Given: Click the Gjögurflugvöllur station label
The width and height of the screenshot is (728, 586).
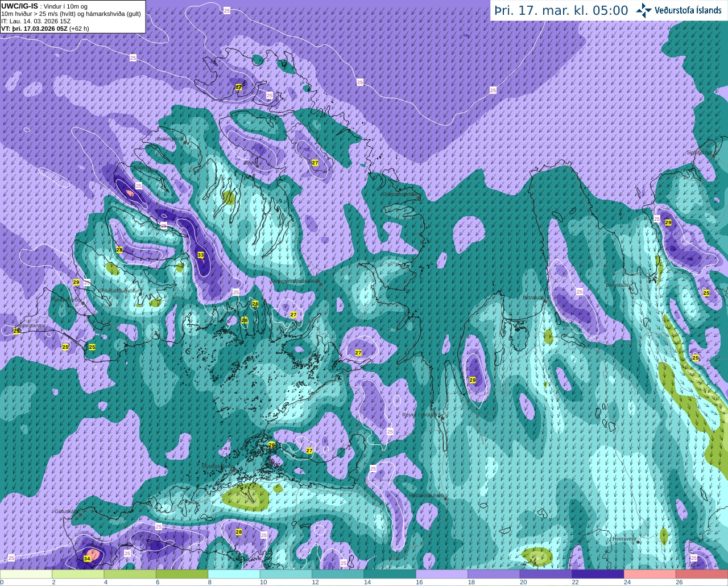Looking at the screenshot, I should [401, 194].
